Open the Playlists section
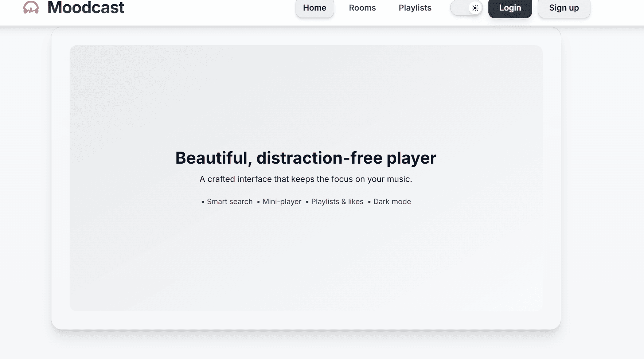This screenshot has width=644, height=359. (414, 8)
